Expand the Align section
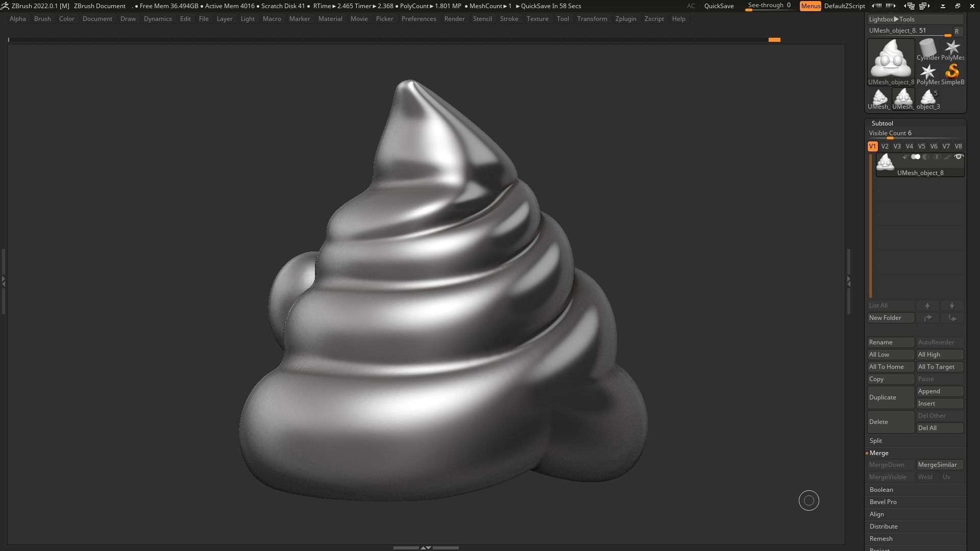Screen dimensions: 980x551 pos(876,514)
